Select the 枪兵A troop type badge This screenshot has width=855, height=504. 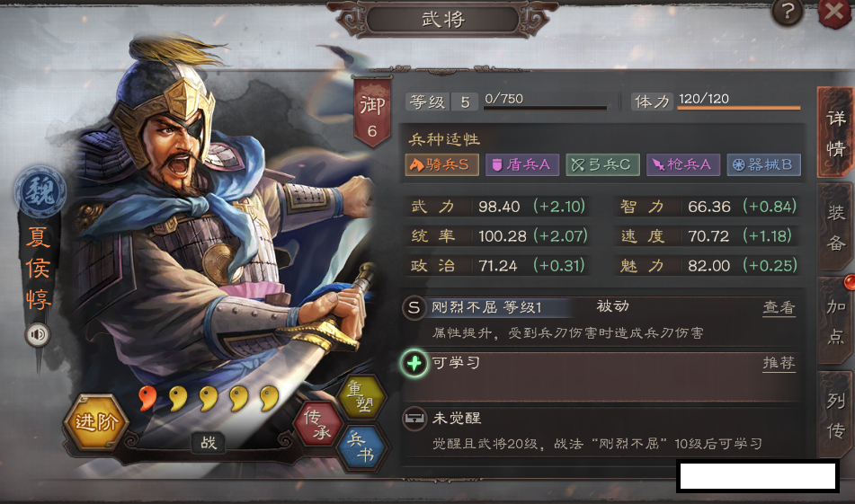tap(682, 164)
